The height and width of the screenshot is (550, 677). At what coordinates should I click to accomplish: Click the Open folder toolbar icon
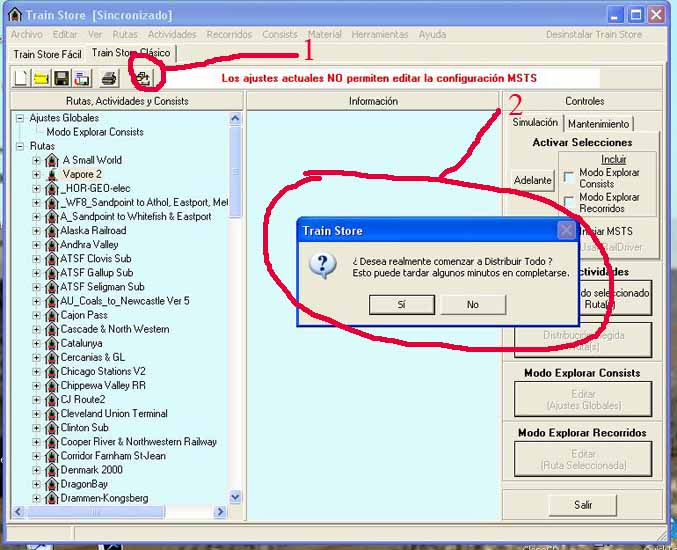[x=41, y=78]
